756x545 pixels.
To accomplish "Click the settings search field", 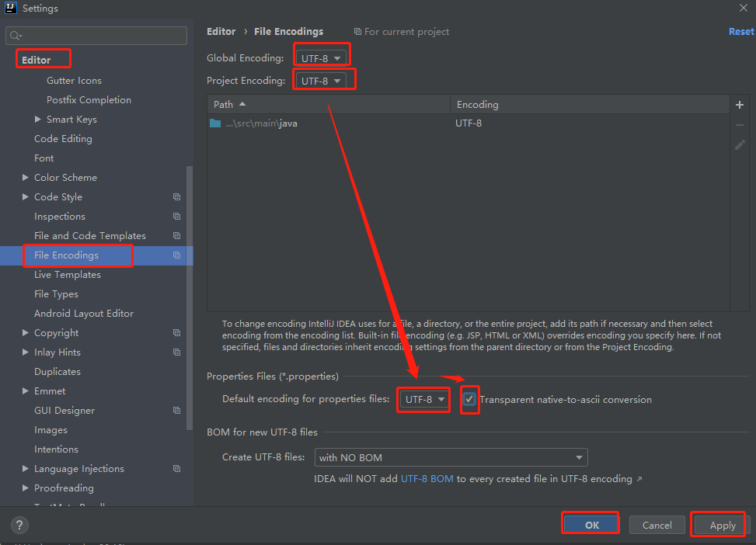I will (x=96, y=36).
